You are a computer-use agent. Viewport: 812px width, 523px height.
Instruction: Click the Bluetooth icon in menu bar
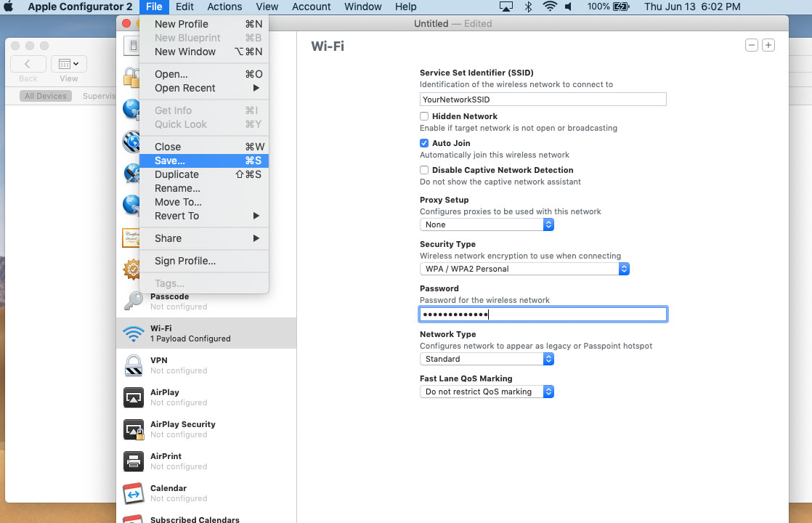click(528, 7)
